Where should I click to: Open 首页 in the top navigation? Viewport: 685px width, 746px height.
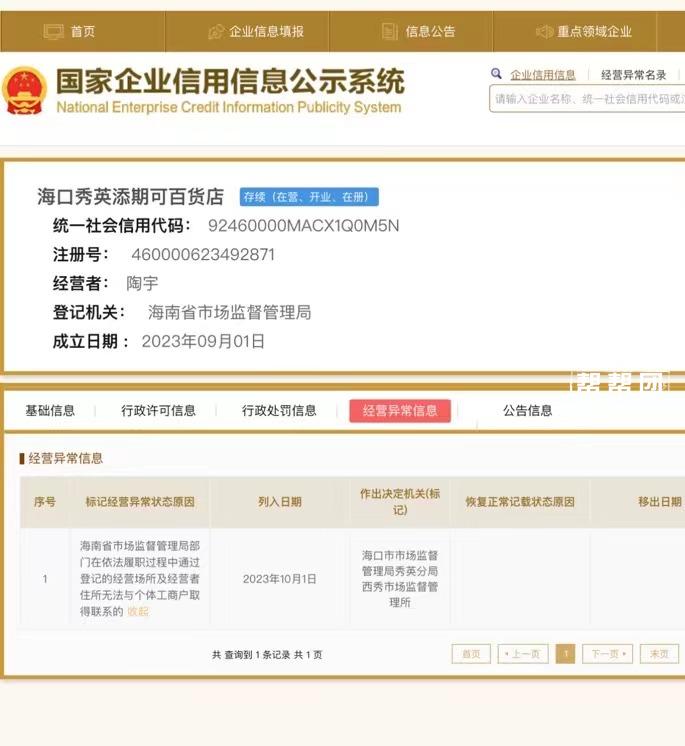(83, 32)
